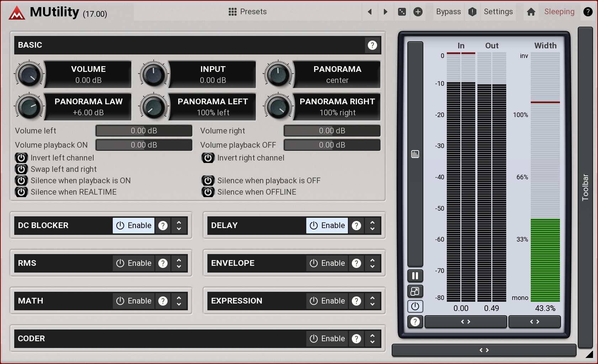Open the BASIC section help icon
This screenshot has height=364, width=598.
tap(372, 45)
